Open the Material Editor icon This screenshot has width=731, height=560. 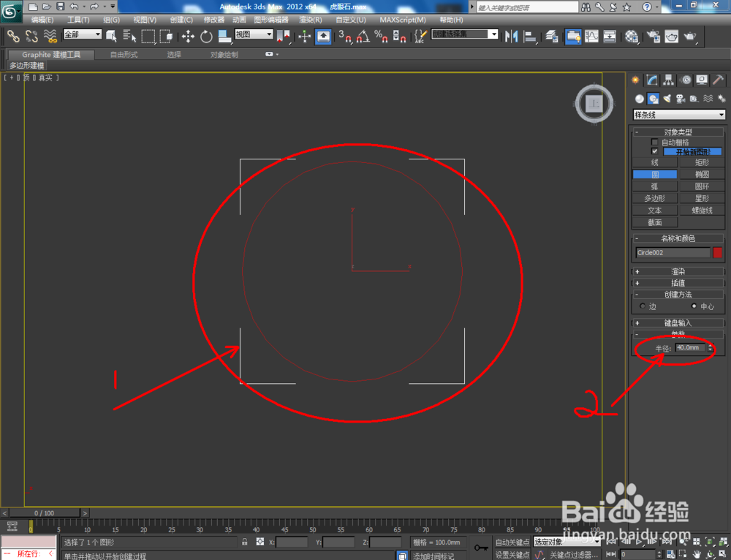click(632, 36)
